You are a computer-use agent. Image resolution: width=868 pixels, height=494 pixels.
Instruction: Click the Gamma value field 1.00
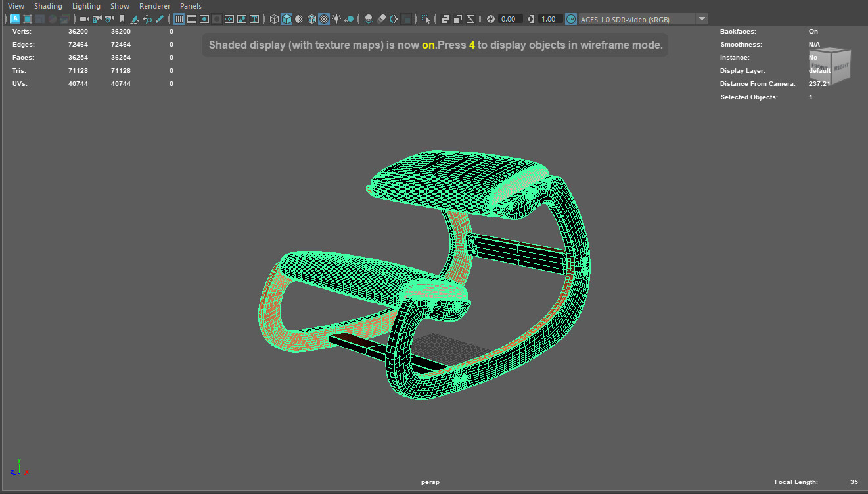549,19
